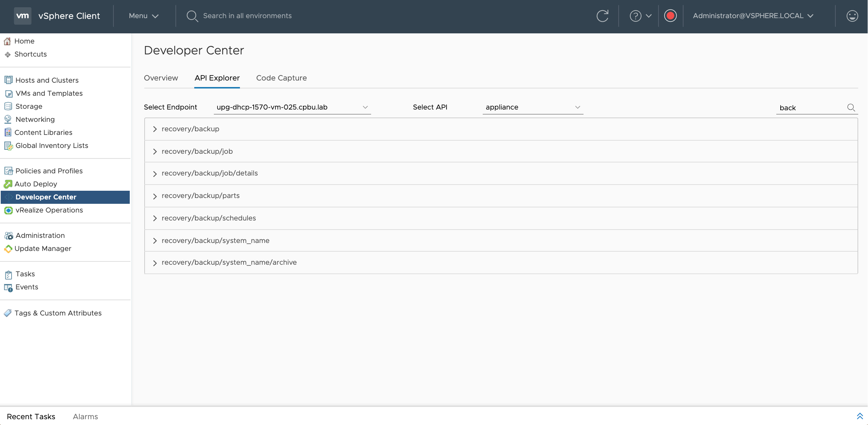Screen dimensions: 868x425
Task: Open the vSphere Client home via vm logo
Action: (22, 16)
